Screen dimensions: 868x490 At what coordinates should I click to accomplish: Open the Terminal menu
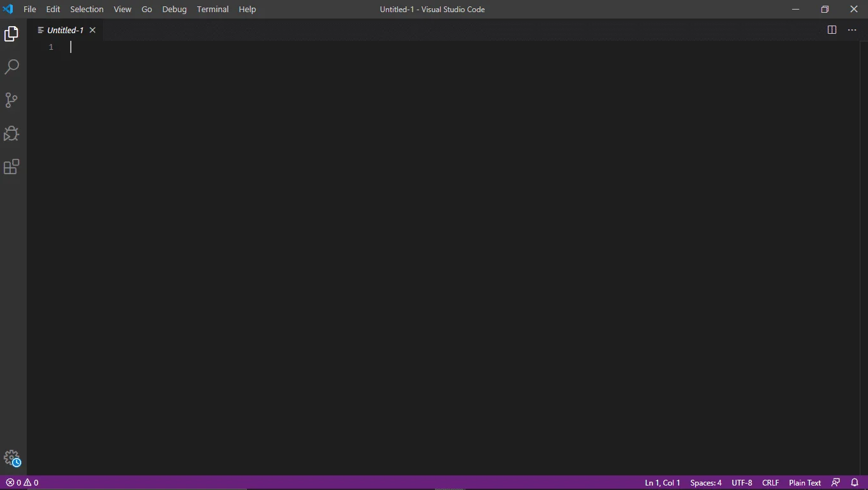[212, 10]
